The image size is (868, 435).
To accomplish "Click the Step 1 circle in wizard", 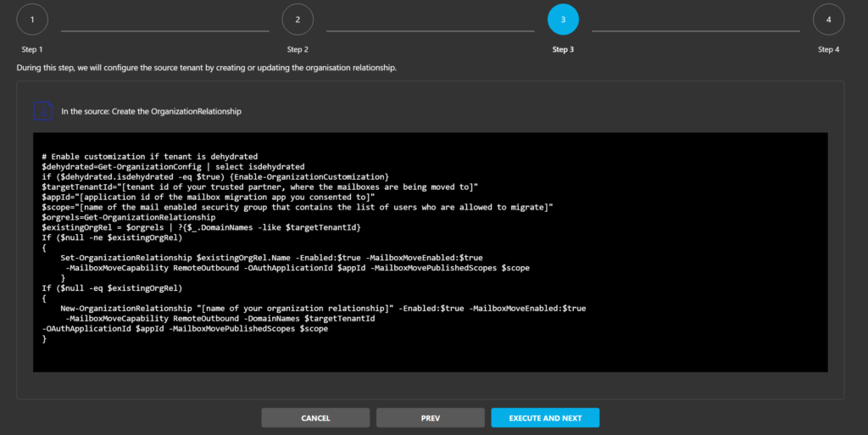I will [x=32, y=20].
